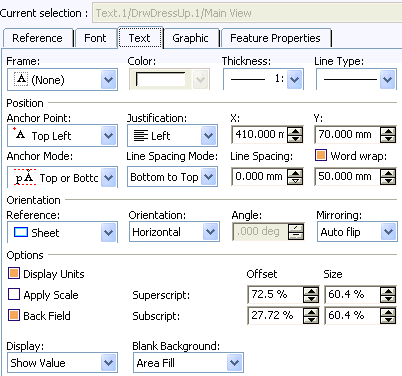Enable the Apply Scale checkbox

coord(14,294)
